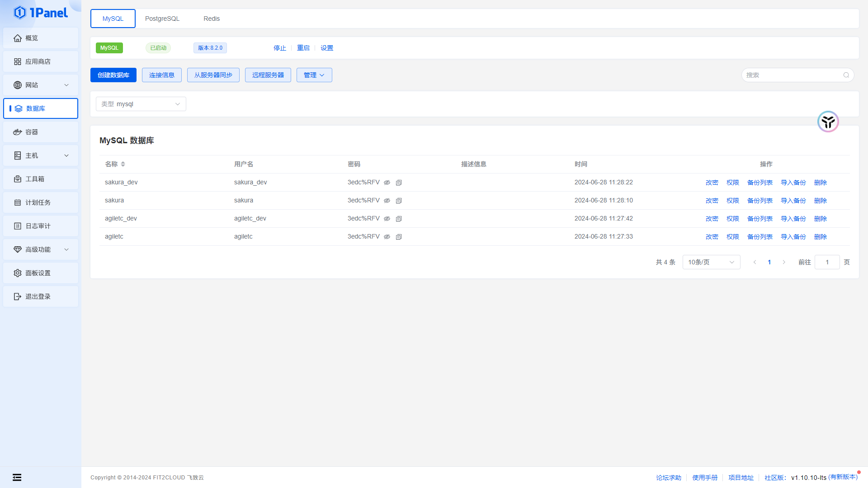Toggle password visibility for sakura
The height and width of the screenshot is (488, 868).
(x=387, y=201)
